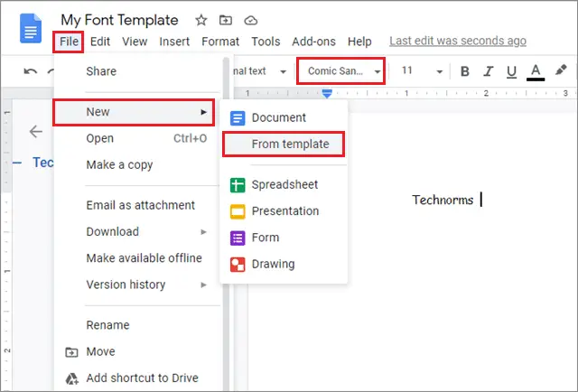The image size is (578, 392).
Task: Open the Help menu
Action: (359, 42)
